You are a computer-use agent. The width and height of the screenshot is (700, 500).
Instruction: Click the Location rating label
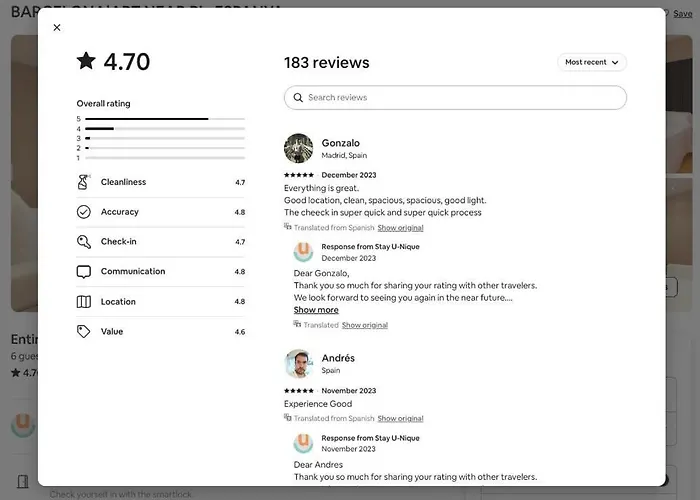[118, 302]
